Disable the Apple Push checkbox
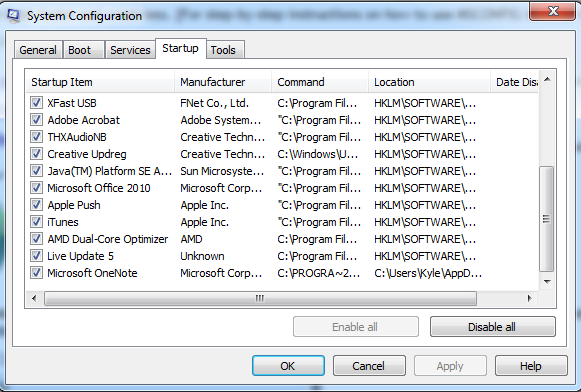581x392 pixels. (x=36, y=205)
